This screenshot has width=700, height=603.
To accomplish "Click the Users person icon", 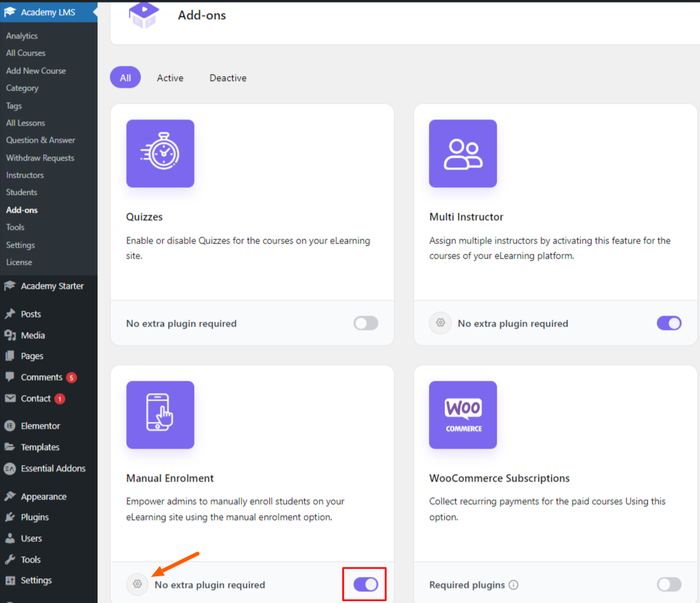I will (10, 539).
